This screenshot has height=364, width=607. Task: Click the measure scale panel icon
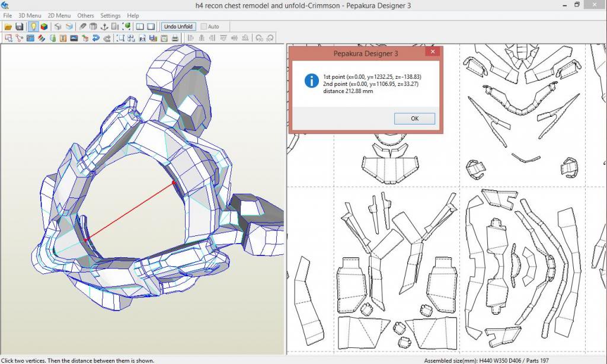click(115, 27)
